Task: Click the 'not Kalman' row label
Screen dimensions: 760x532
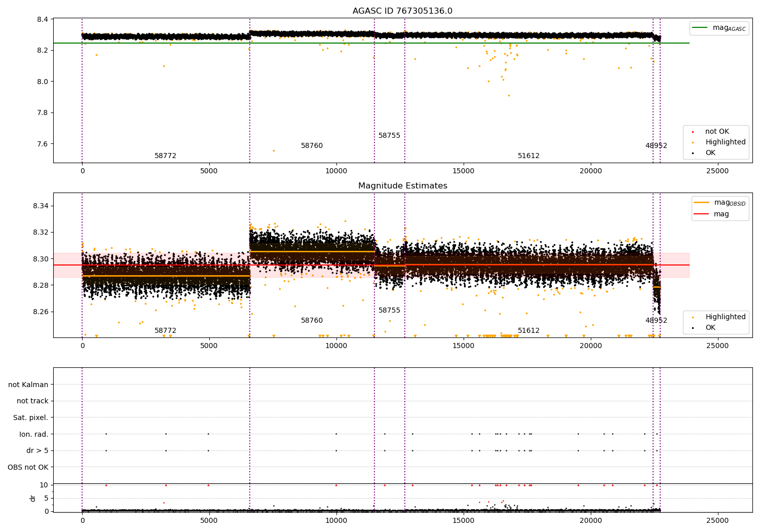Action: click(28, 385)
